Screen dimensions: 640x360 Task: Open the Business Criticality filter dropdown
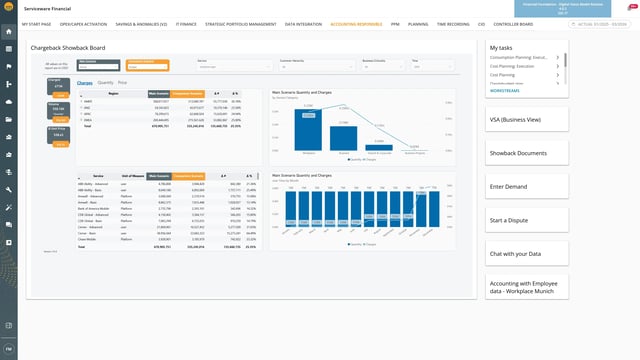tap(383, 67)
